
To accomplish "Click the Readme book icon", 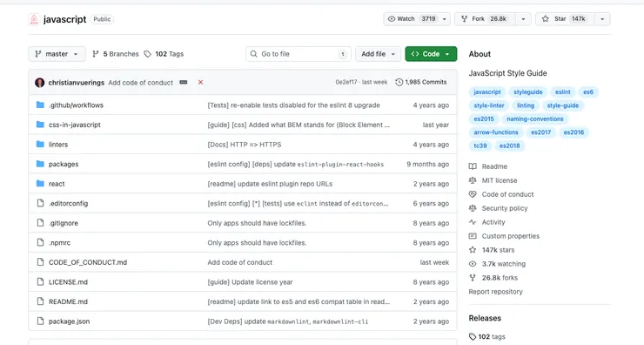I will pos(473,166).
